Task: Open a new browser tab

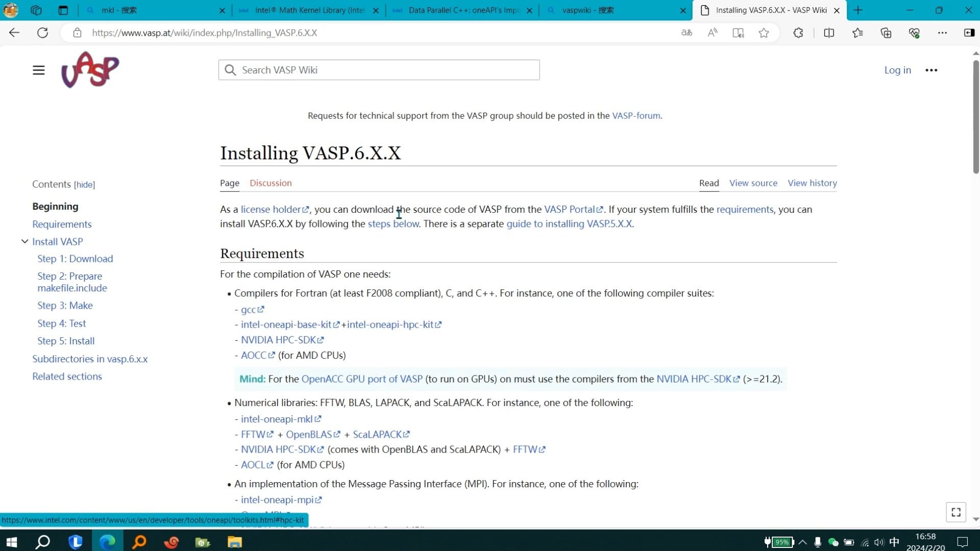Action: pyautogui.click(x=858, y=10)
